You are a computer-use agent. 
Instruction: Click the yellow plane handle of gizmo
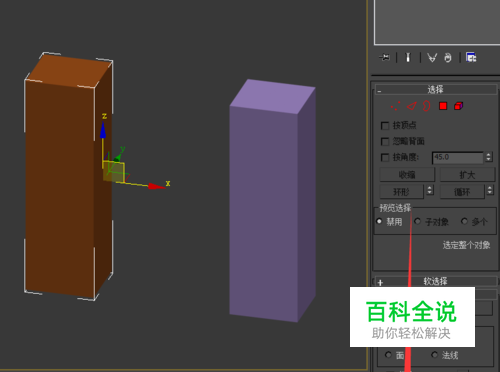(x=114, y=172)
